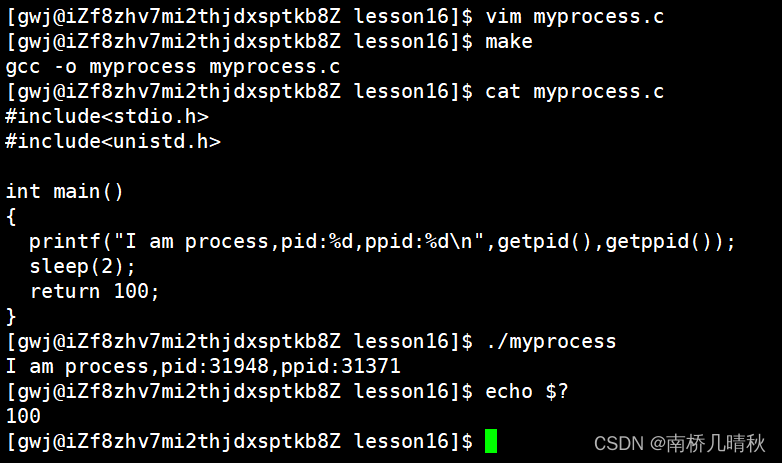The image size is (782, 463).
Task: Click the opening brace below main
Action: click(x=11, y=217)
